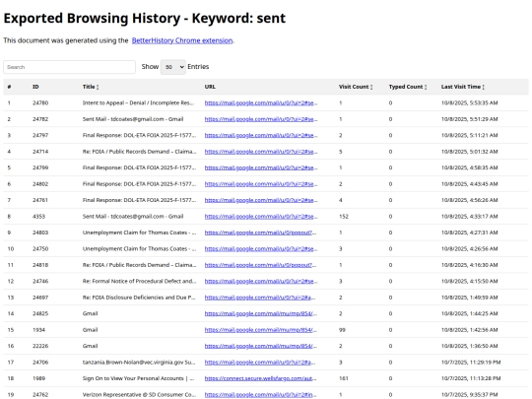Open the BetterHistory Chrome extension link
This screenshot has width=532, height=399.
182,40
